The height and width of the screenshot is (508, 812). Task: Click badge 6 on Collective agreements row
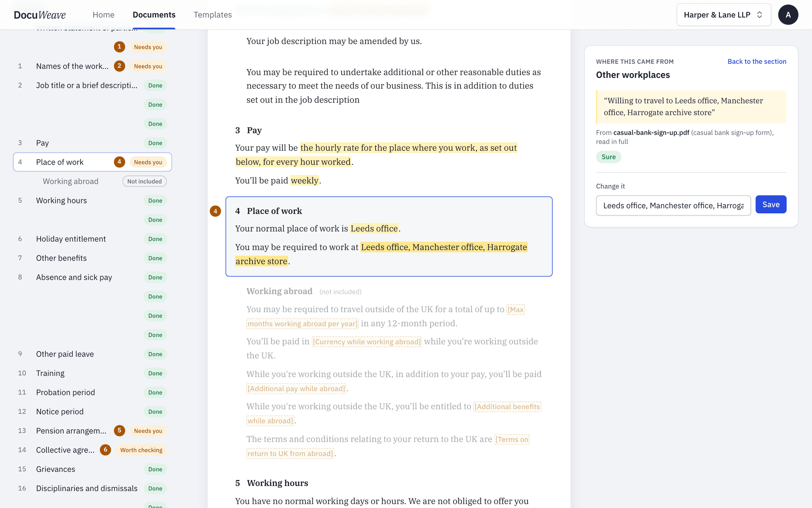pyautogui.click(x=105, y=450)
